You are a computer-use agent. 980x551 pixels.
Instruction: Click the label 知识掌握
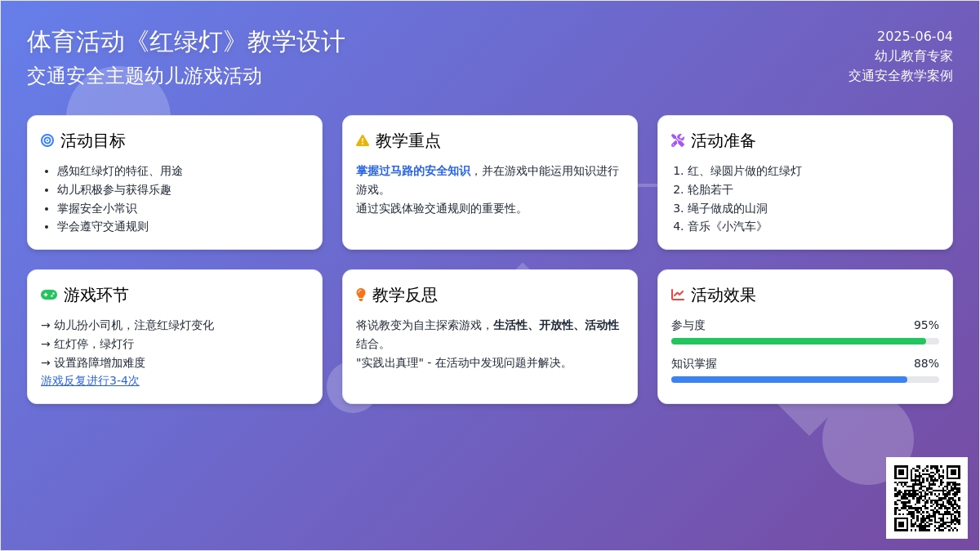tap(694, 363)
